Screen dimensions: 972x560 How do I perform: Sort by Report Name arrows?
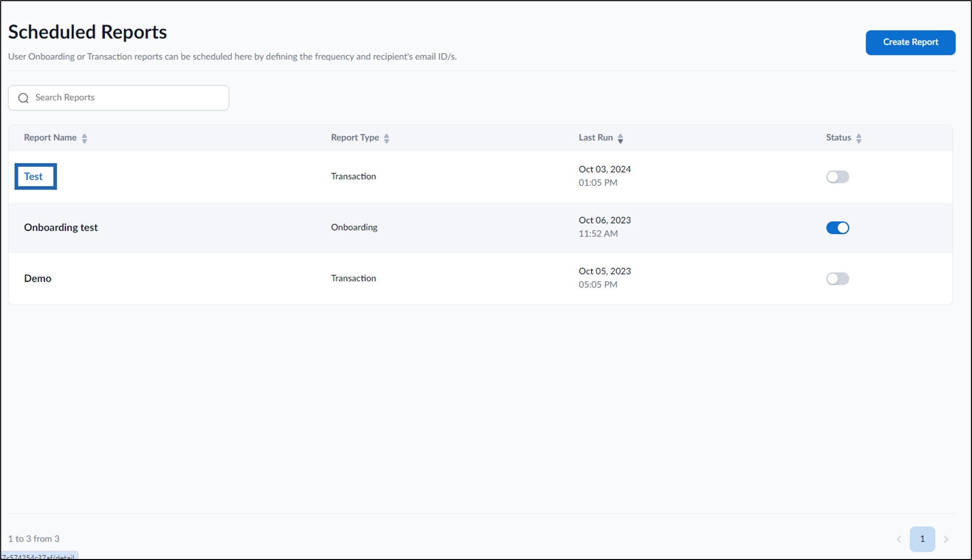pyautogui.click(x=84, y=138)
